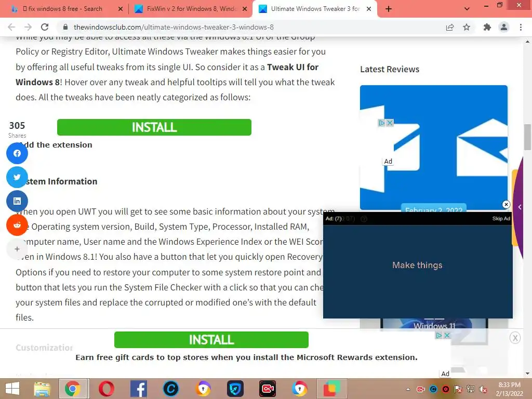Click the Latest Reviews heading
This screenshot has height=399, width=532.
tap(390, 69)
